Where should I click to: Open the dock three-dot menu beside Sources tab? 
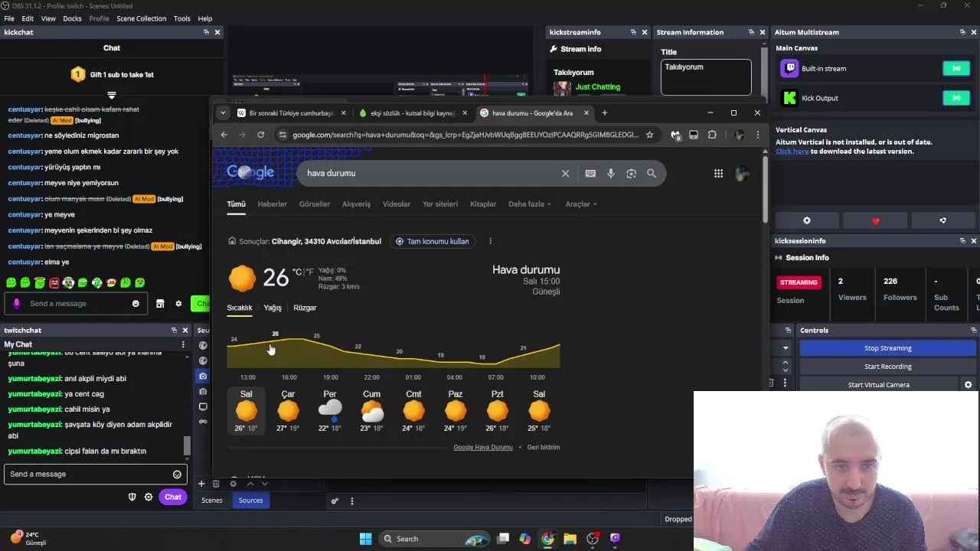(352, 501)
